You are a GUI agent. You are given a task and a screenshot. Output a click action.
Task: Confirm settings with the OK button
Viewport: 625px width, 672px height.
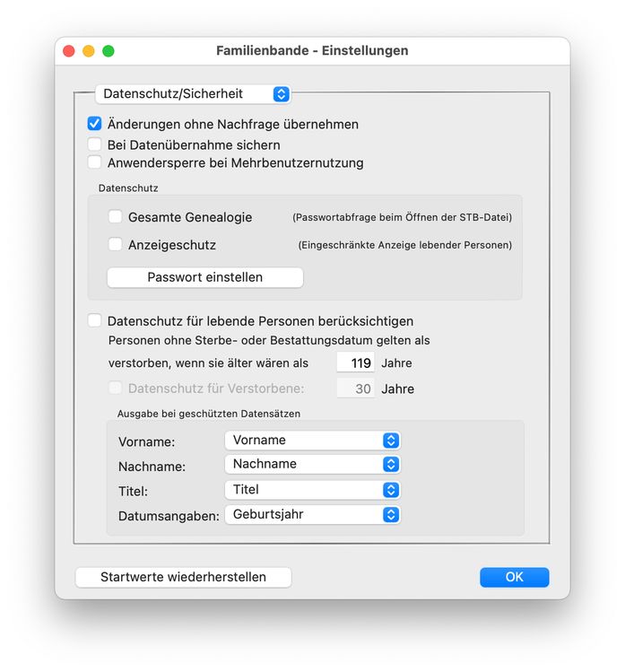(x=514, y=577)
